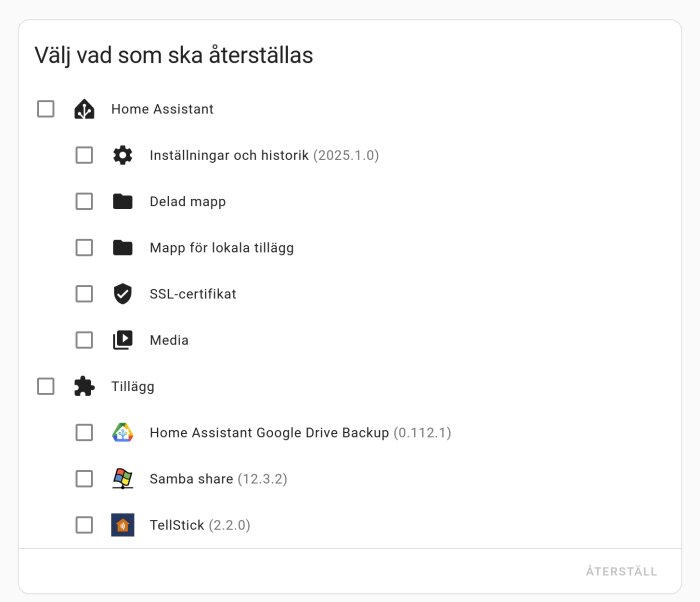This screenshot has height=602, width=700.
Task: Click the Home Assistant logo icon
Action: coord(84,109)
